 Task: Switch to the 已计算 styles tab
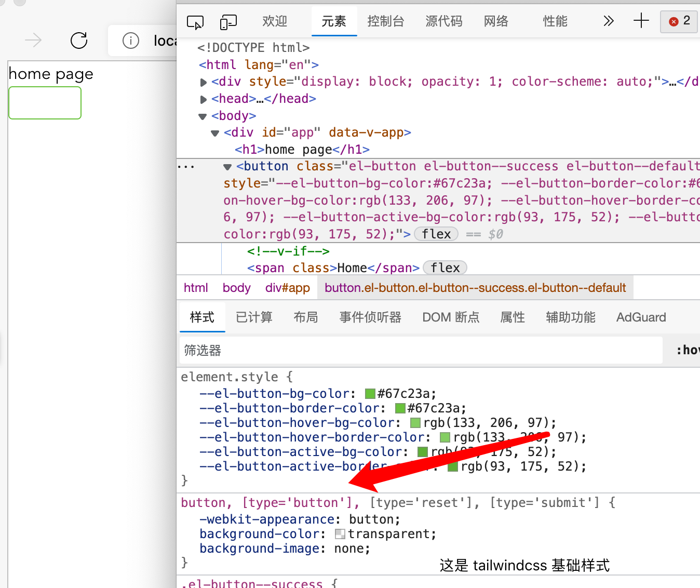point(254,317)
